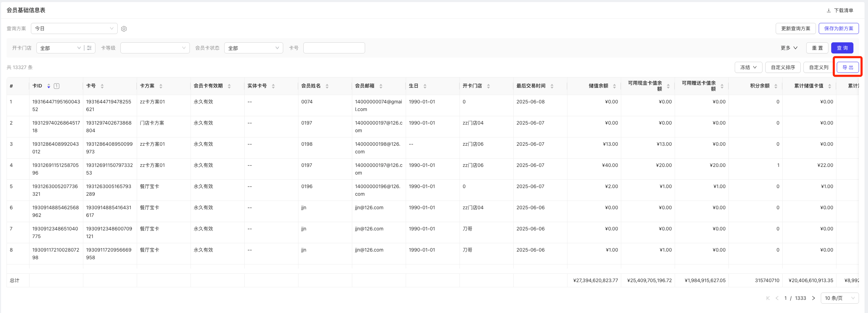
Task: Sort by 卡方案 column arrows
Action: pos(161,86)
